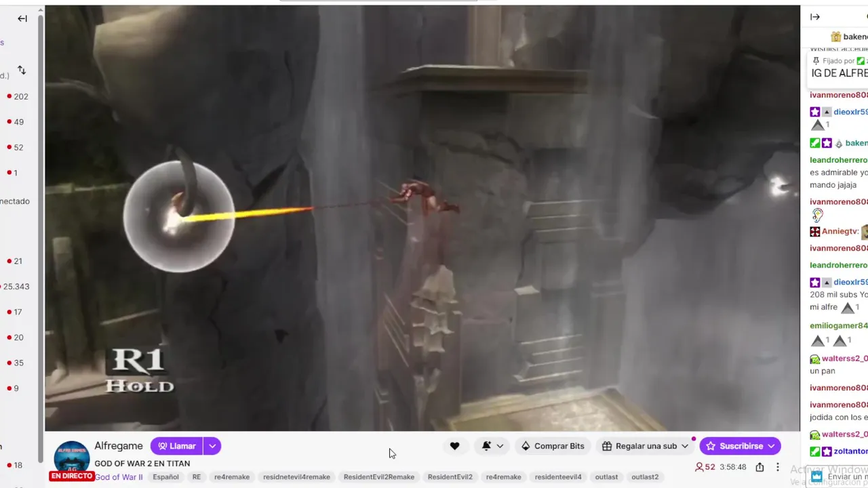This screenshot has height=488, width=868.
Task: Collapse the left sidebar with the arrow icon
Action: coord(22,18)
